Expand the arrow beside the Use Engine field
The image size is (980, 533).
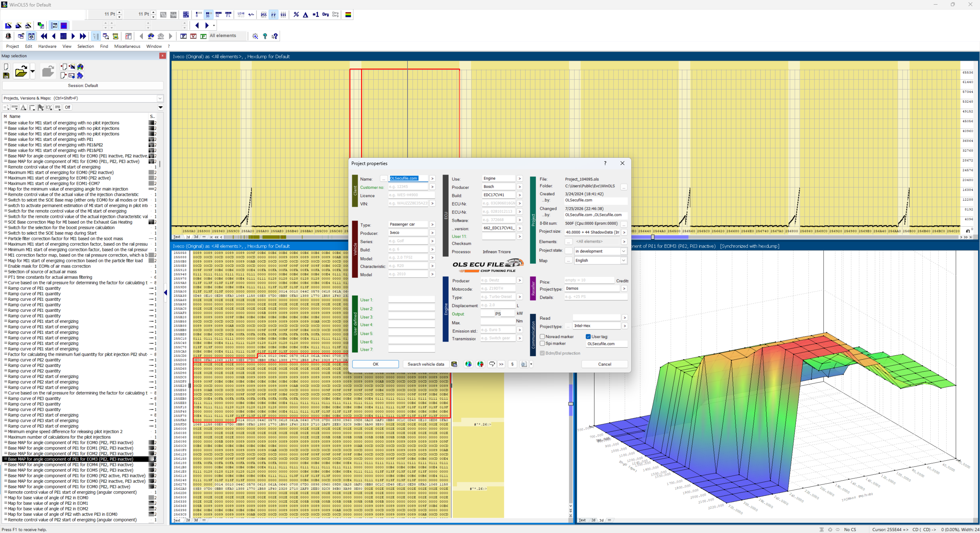point(519,178)
